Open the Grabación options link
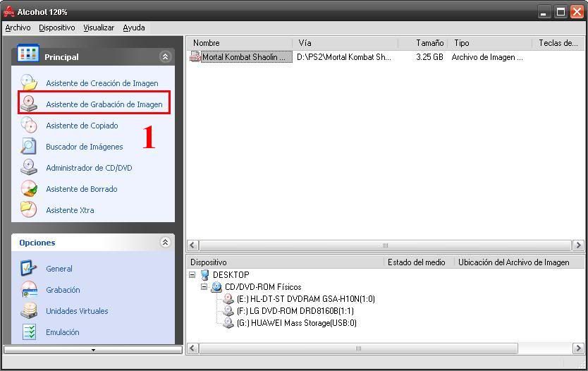Image resolution: width=588 pixels, height=371 pixels. [63, 290]
